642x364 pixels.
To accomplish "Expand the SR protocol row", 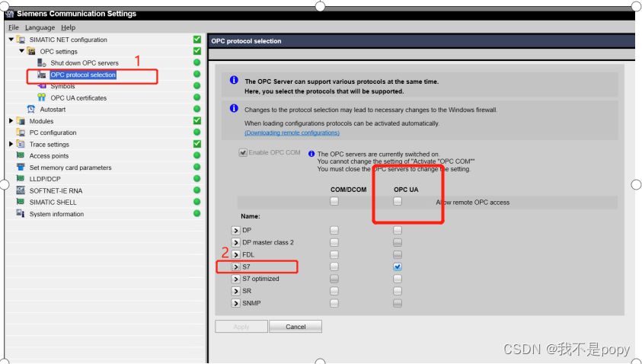I will pyautogui.click(x=235, y=291).
